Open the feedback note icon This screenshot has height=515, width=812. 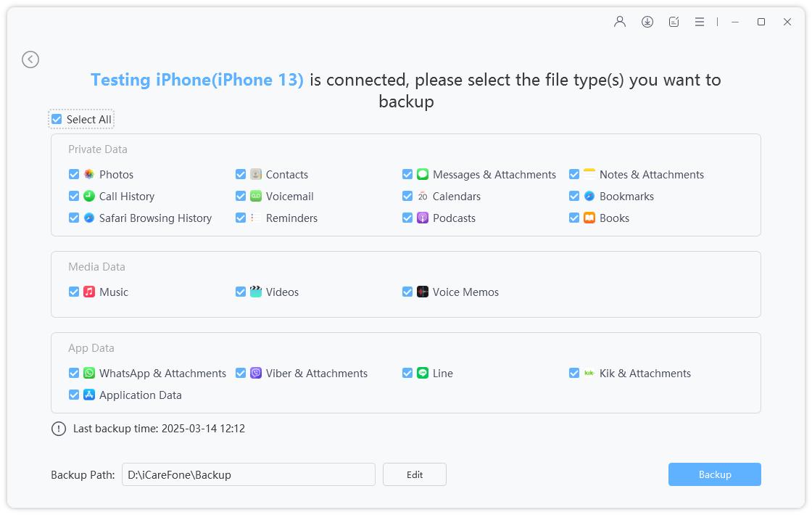tap(674, 22)
